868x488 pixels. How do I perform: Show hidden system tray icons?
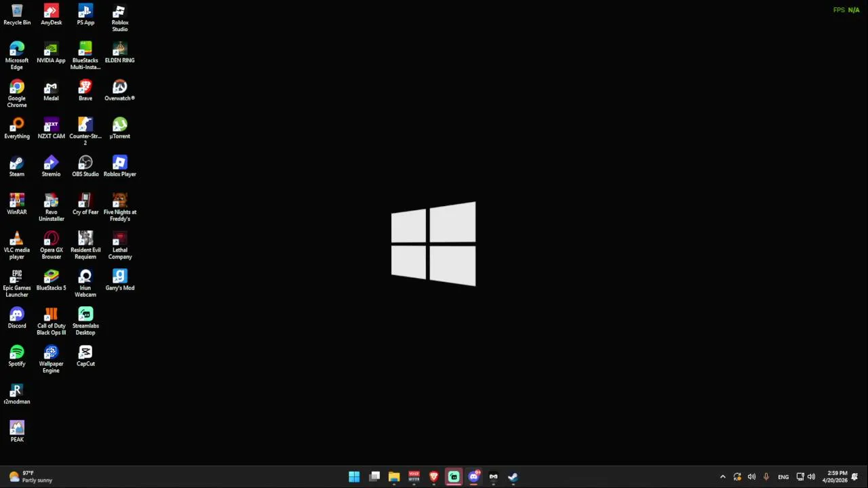(722, 477)
